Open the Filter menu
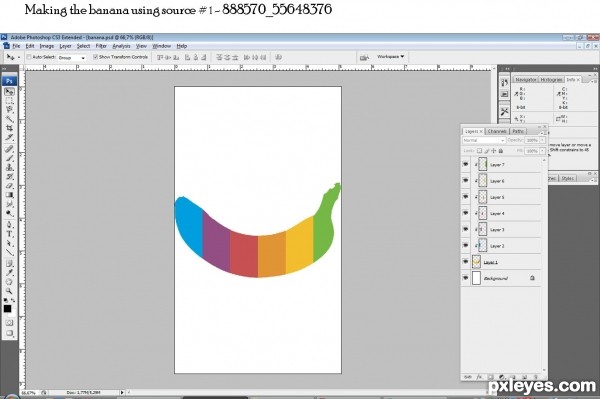The image size is (600, 399). (101, 46)
